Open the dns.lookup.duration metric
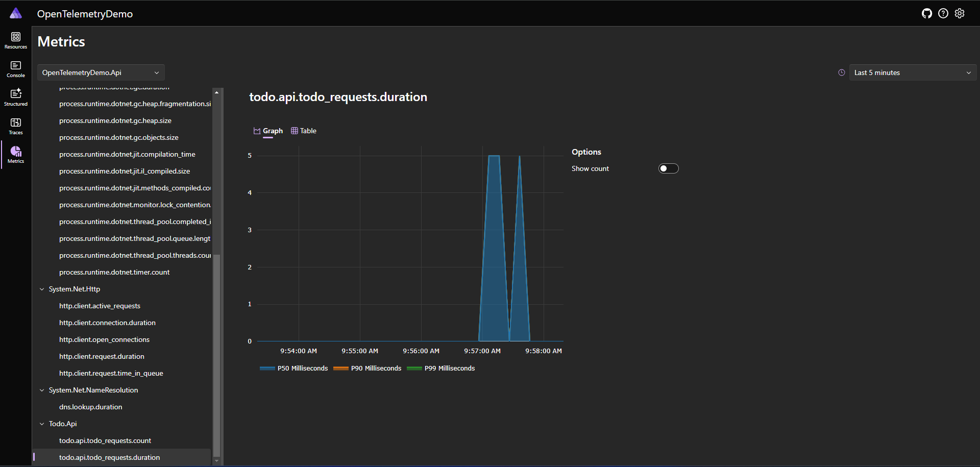 [x=90, y=407]
